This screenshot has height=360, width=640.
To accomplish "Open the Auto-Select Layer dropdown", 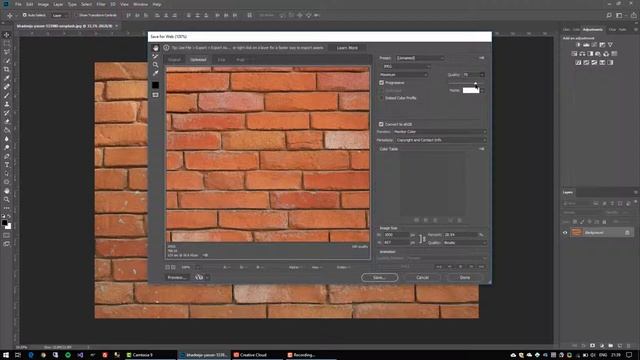I will [60, 15].
